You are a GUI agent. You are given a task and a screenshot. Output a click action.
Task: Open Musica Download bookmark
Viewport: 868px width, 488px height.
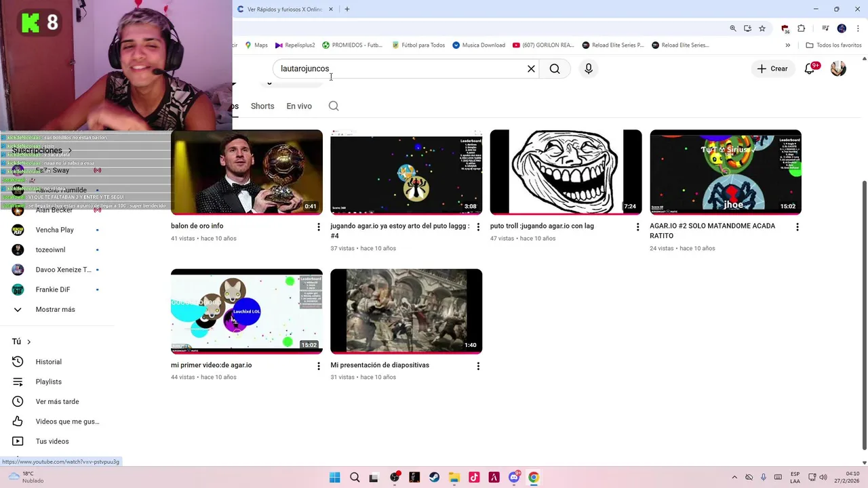[479, 45]
